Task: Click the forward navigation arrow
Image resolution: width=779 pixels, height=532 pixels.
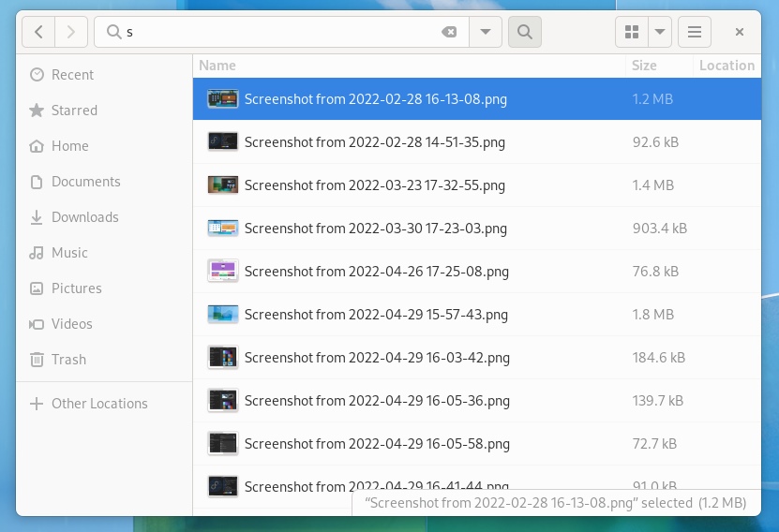Action: point(70,32)
